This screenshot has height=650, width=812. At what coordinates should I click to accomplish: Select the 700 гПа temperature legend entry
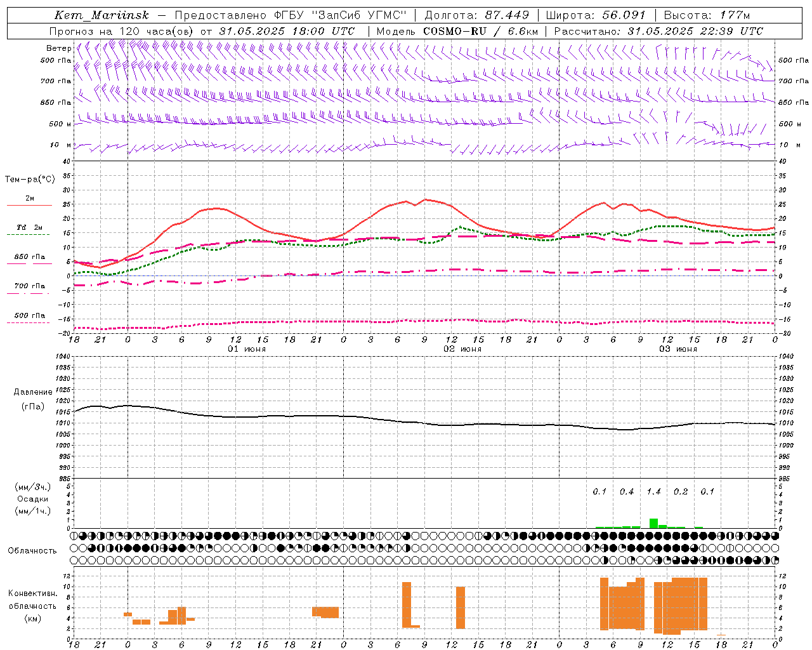point(29,289)
